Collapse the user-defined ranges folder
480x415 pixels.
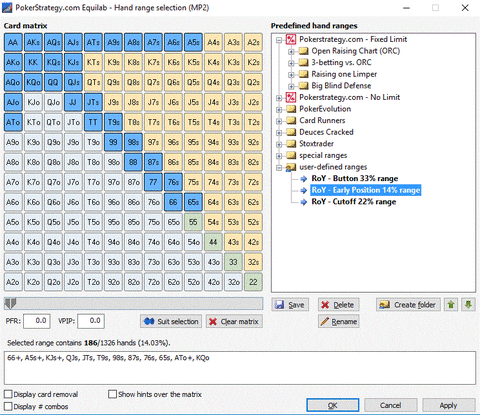(x=279, y=168)
